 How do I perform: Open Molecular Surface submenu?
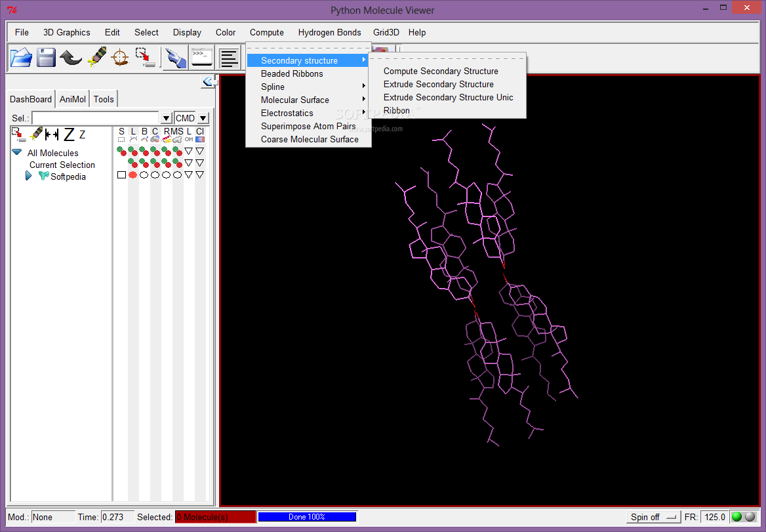pos(309,100)
